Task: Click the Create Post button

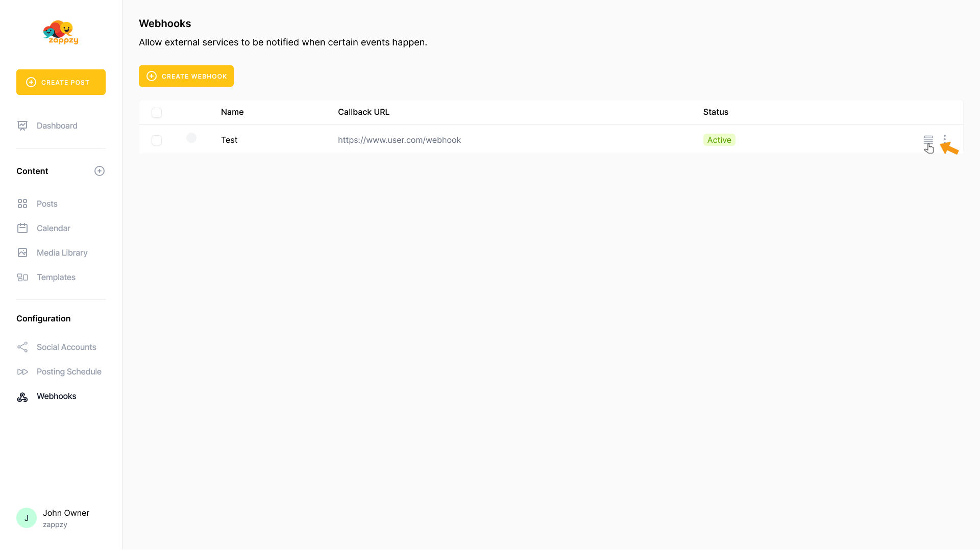Action: click(61, 82)
